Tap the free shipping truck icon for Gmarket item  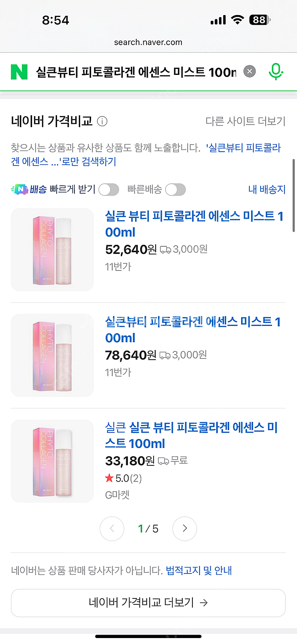(163, 461)
